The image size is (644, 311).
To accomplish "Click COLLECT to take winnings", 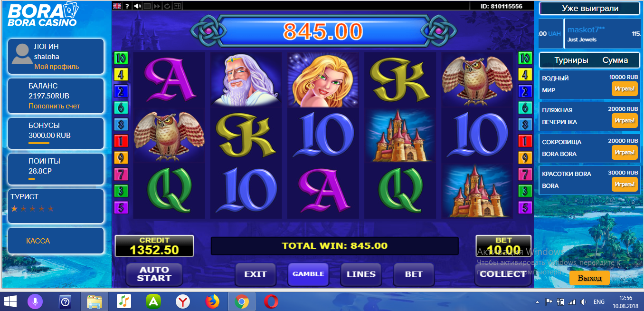I will tap(502, 274).
